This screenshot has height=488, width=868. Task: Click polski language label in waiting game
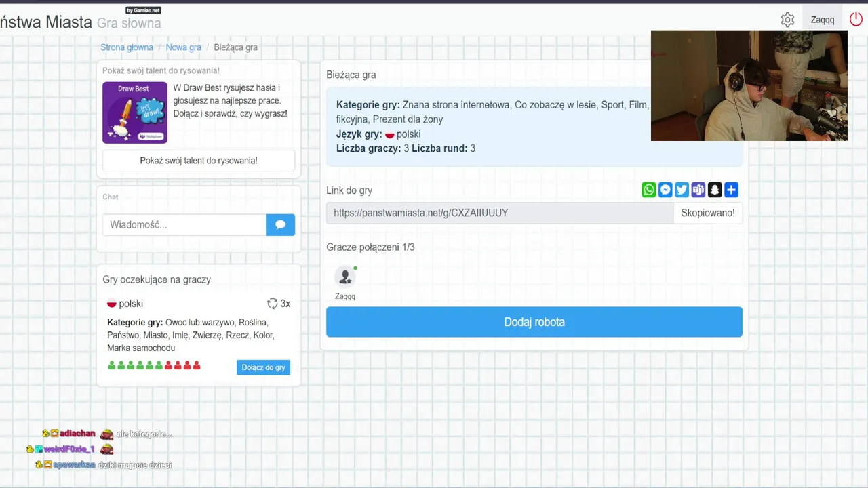coord(131,304)
